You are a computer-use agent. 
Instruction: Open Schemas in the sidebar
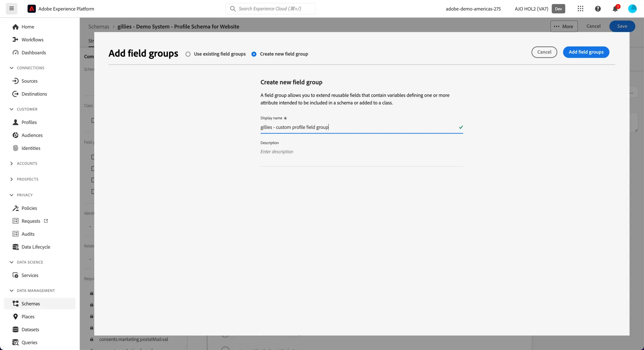pyautogui.click(x=40, y=304)
